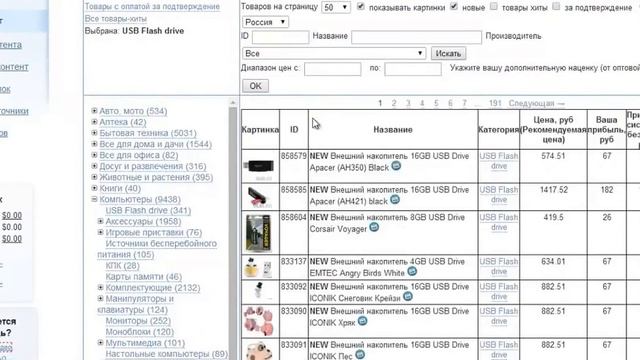The image size is (640, 360).
Task: Open 'USB Flash drive' category link for 858579
Action: click(x=499, y=161)
